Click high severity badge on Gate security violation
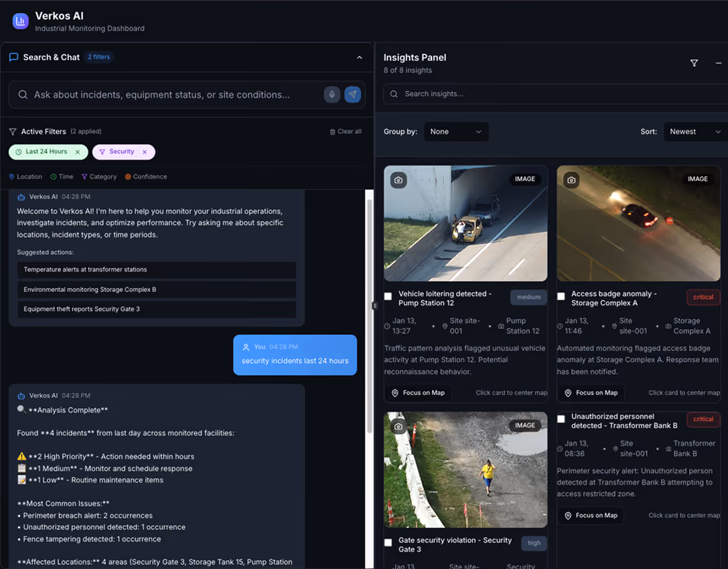 point(534,543)
